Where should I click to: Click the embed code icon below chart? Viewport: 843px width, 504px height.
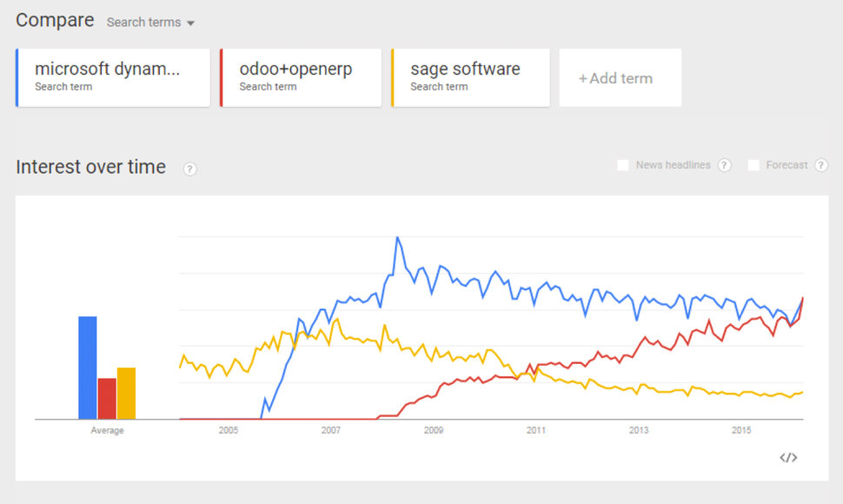pyautogui.click(x=788, y=458)
